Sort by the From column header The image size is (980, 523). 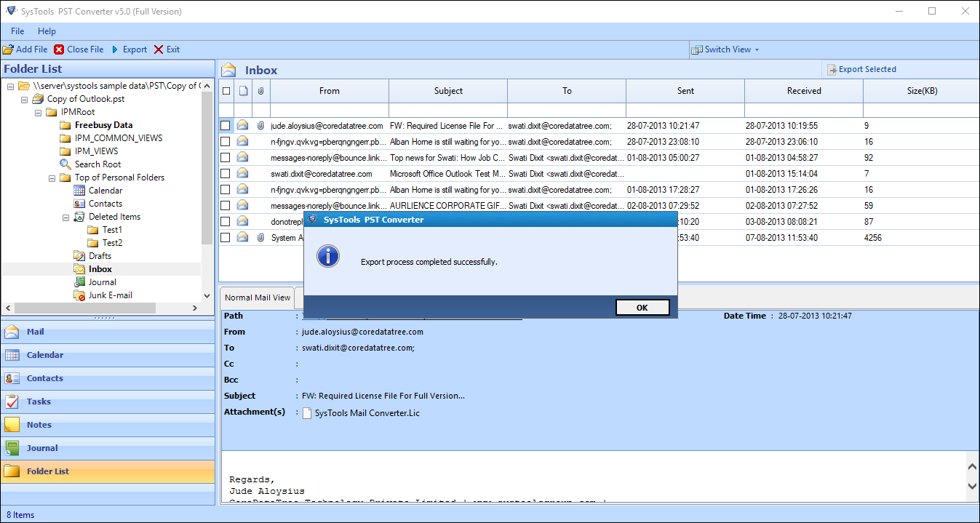point(330,91)
